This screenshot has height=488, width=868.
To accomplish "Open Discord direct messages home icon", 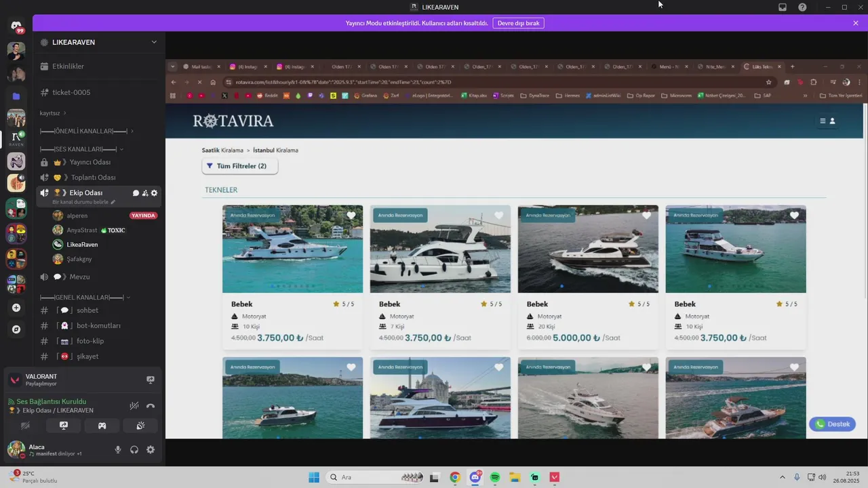I will pos(16,26).
